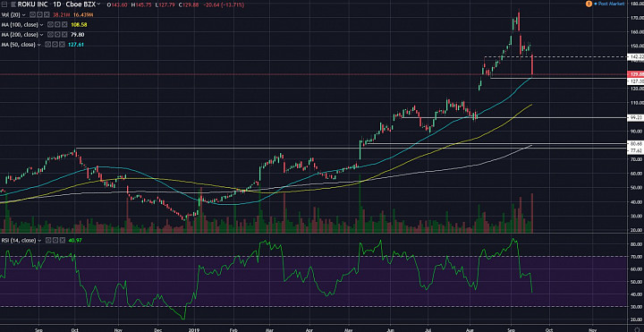Click the cyan MA 50 value 127.61

coord(76,45)
